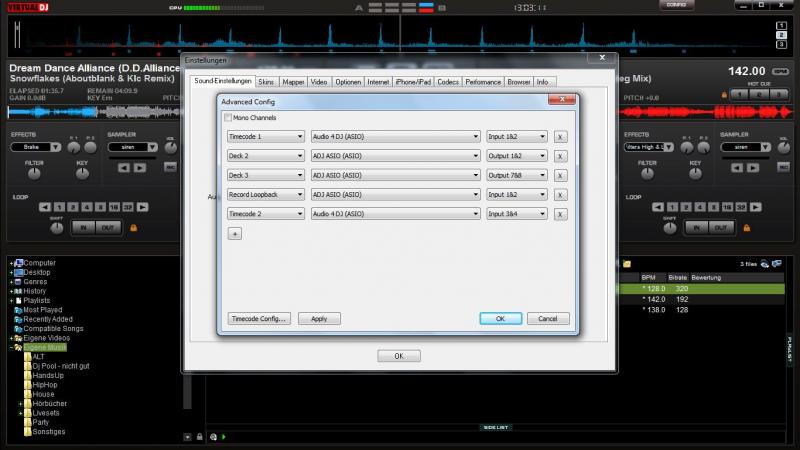Open left deck Brake effects dropdown
The width and height of the screenshot is (800, 450).
point(56,147)
